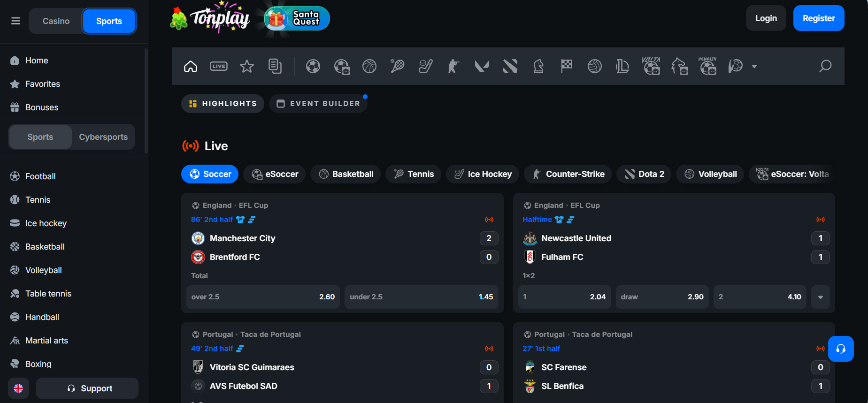This screenshot has width=868, height=403.
Task: Select the tennis racket icon in the toolbar
Action: (397, 66)
